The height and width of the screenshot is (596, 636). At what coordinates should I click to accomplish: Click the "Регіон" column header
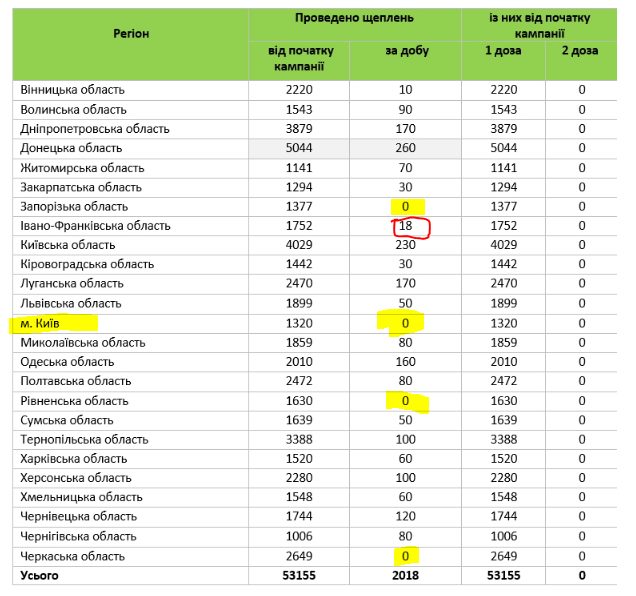pos(129,33)
